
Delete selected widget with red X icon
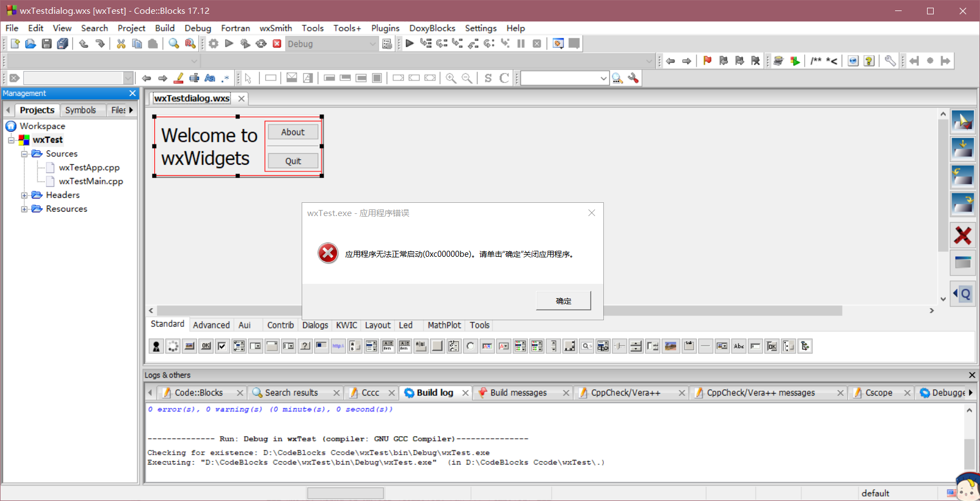(963, 235)
